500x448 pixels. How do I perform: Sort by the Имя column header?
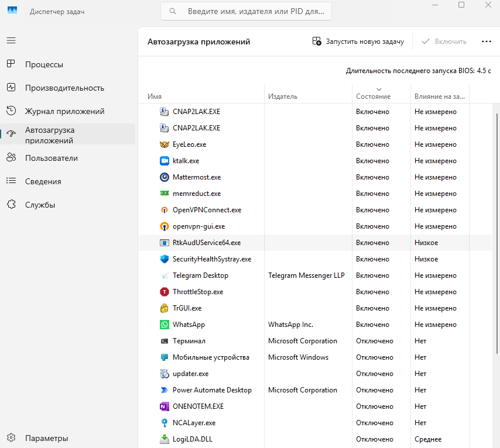tap(155, 97)
